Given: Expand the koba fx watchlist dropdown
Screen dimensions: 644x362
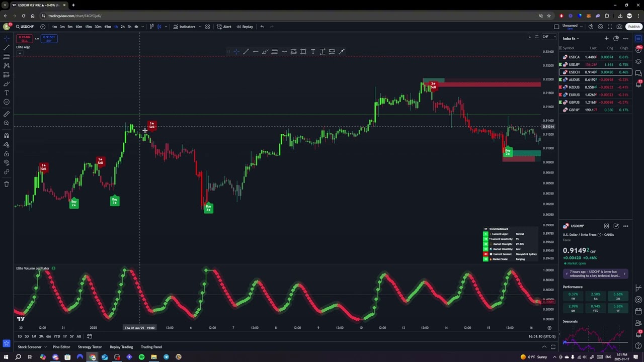Looking at the screenshot, I should [x=571, y=38].
